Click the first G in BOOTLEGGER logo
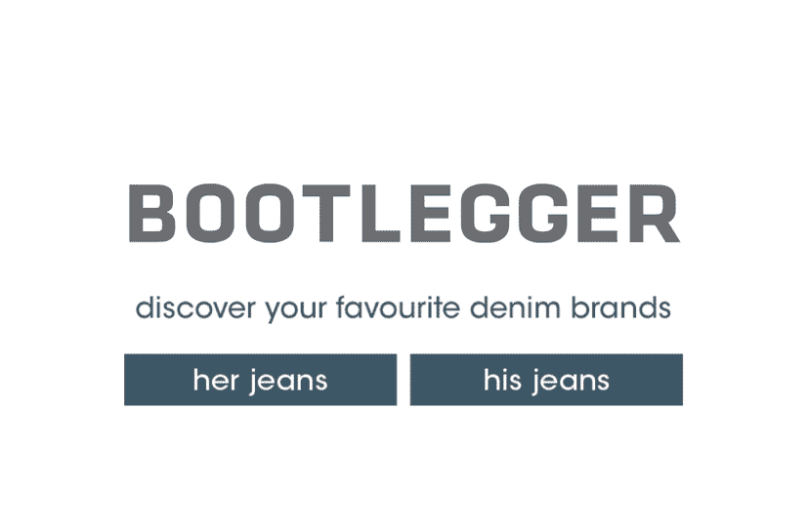809x532 pixels. click(485, 214)
